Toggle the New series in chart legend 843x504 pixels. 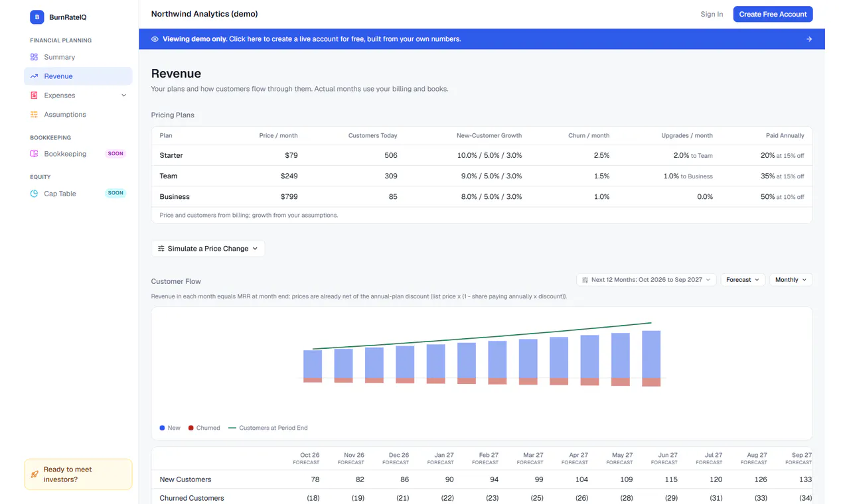pyautogui.click(x=170, y=428)
